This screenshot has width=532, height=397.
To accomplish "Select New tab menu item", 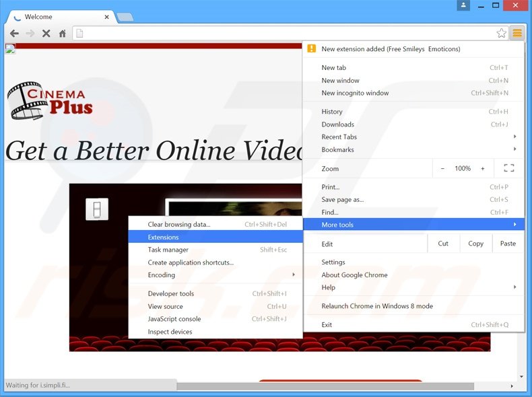I will 413,67.
